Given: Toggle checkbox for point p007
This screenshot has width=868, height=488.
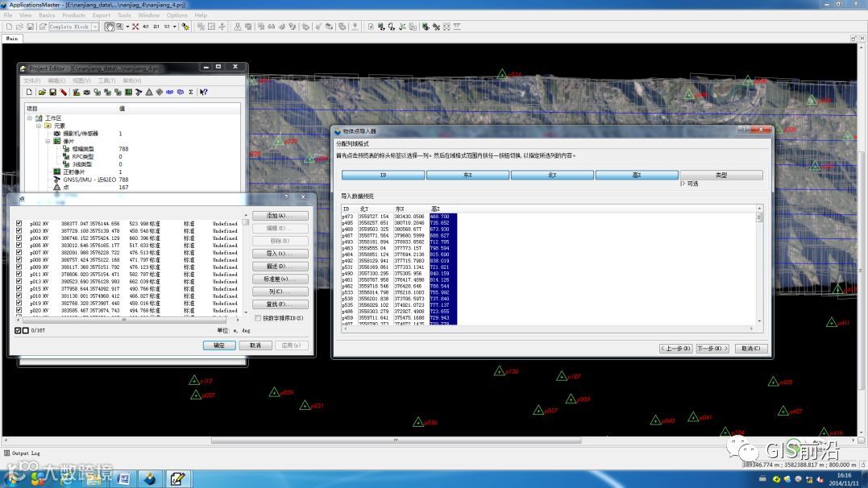Looking at the screenshot, I should (19, 252).
